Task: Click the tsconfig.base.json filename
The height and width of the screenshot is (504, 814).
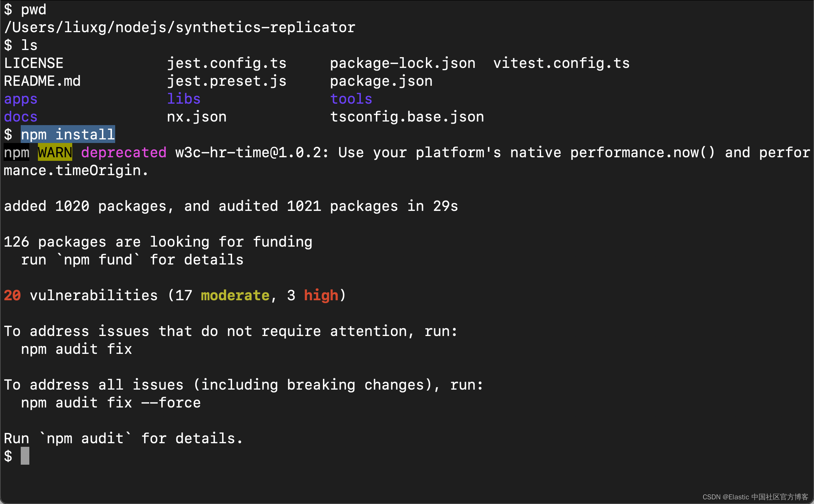Action: pos(407,117)
